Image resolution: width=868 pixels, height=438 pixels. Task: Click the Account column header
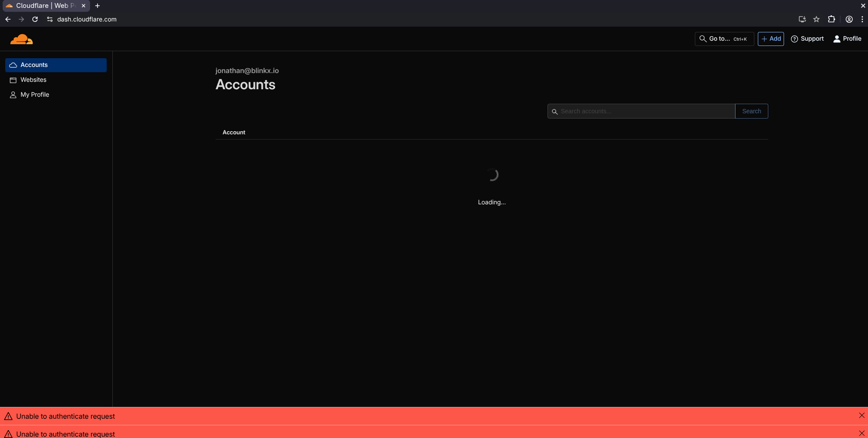click(234, 133)
